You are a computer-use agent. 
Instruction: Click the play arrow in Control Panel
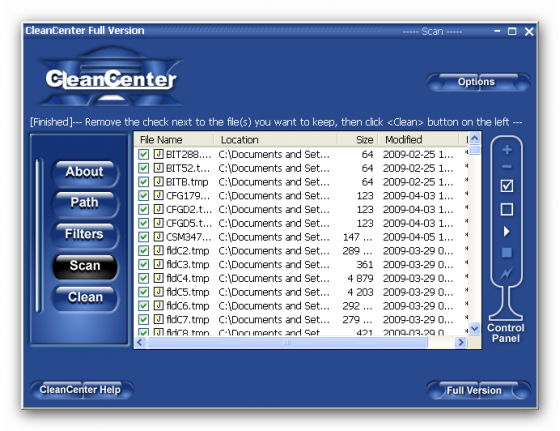(506, 231)
